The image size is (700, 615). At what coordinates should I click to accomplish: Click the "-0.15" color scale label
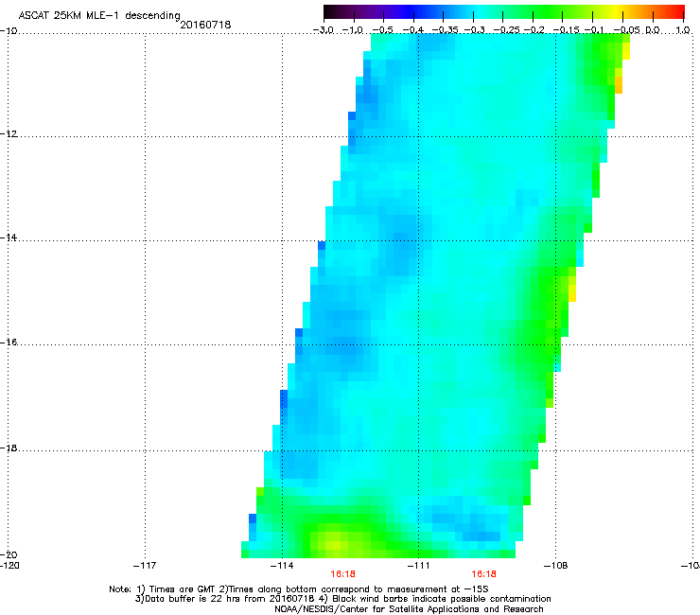tap(566, 30)
